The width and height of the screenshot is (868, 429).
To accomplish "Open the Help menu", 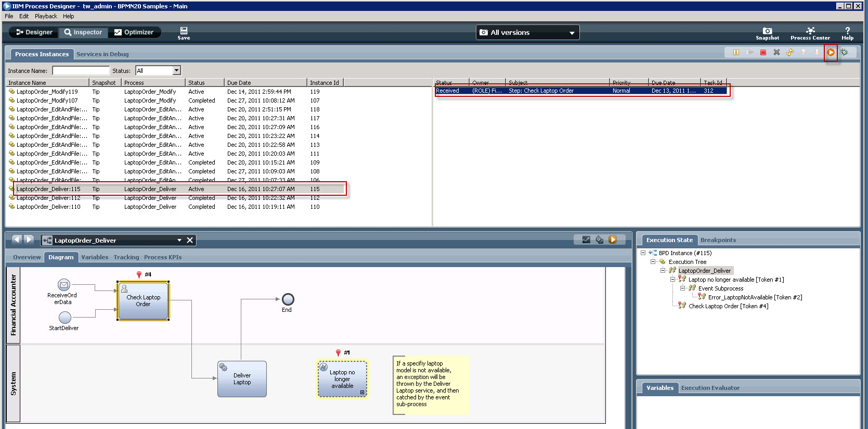I will pos(69,16).
